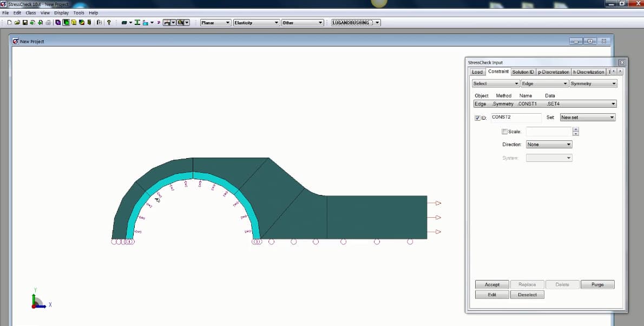644x326 pixels.
Task: Open the clipboard/paste toolbar icon
Action: 98,22
